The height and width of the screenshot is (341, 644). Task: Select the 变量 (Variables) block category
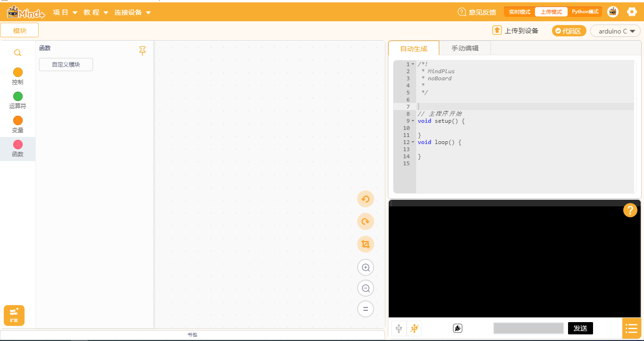tap(17, 125)
